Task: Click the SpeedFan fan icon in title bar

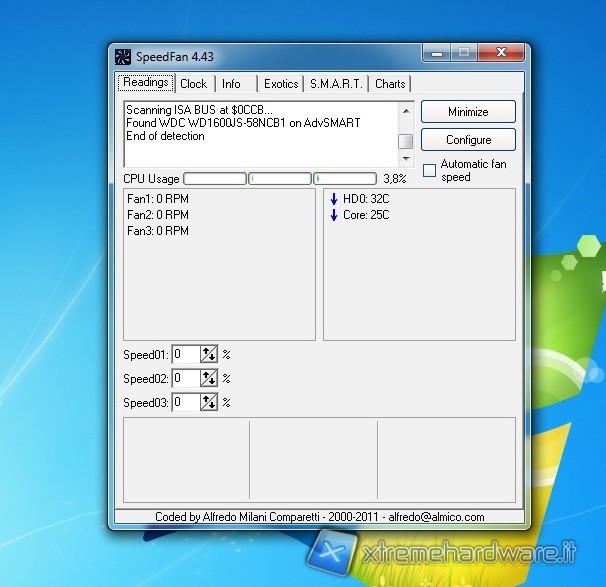Action: [123, 56]
